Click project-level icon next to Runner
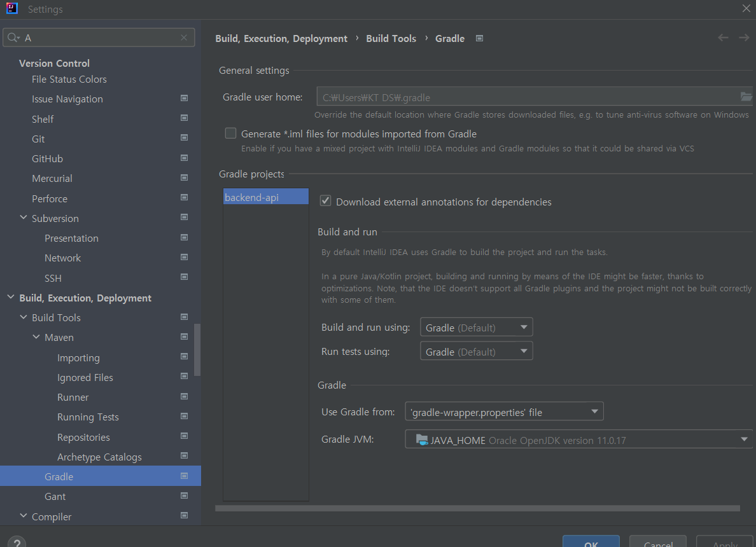Screen dimensions: 756x547 [184, 397]
